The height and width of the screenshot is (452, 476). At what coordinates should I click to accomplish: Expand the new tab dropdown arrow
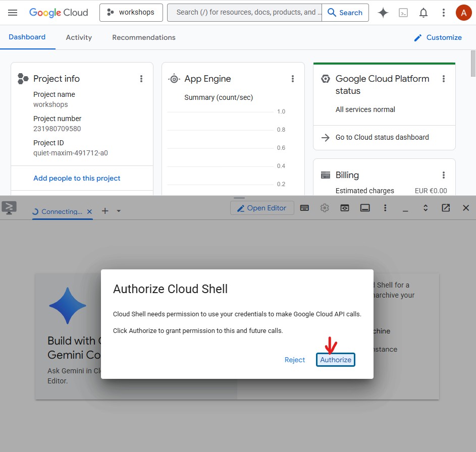click(119, 211)
